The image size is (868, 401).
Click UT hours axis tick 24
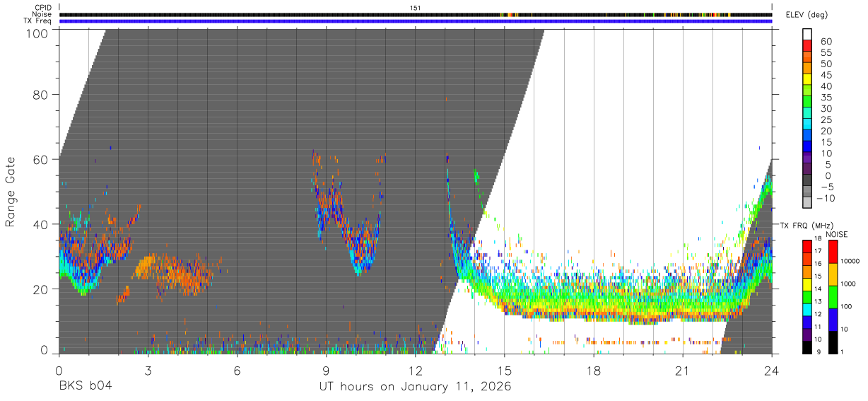pos(772,371)
